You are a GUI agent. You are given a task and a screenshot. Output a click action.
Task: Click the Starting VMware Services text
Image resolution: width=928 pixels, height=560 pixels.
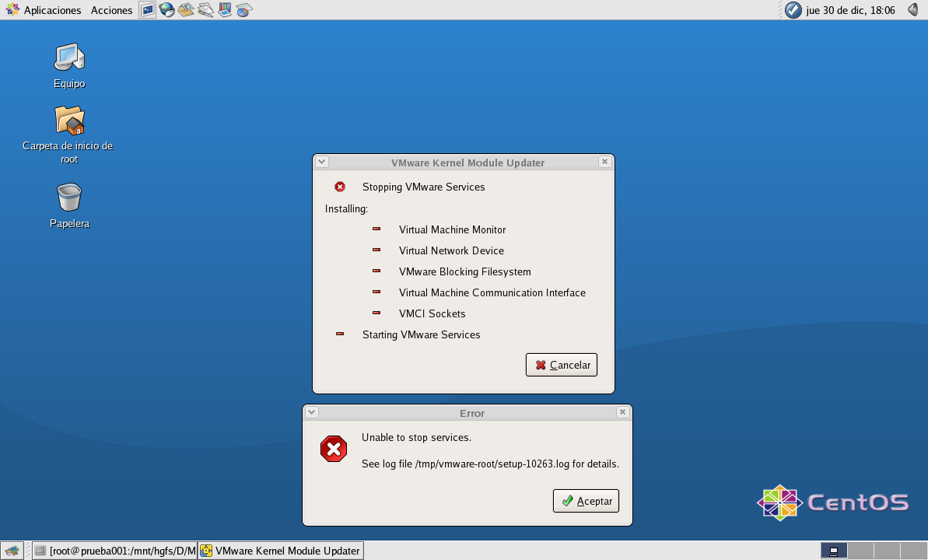tap(422, 335)
